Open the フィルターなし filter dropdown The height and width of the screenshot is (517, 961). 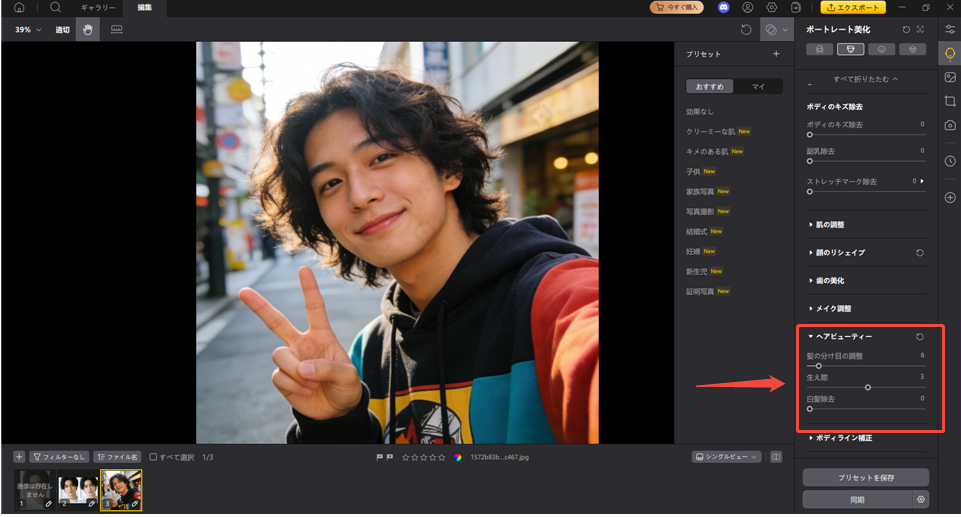point(59,457)
